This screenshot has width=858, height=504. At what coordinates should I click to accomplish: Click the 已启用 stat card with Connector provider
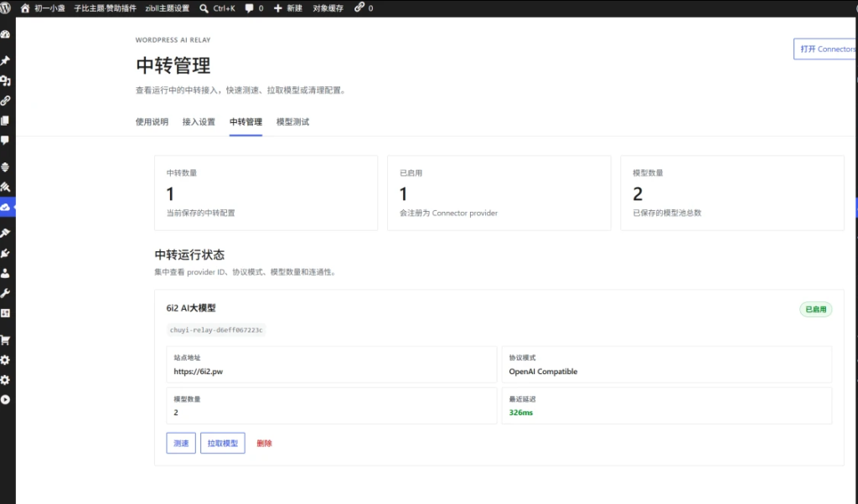click(x=499, y=193)
